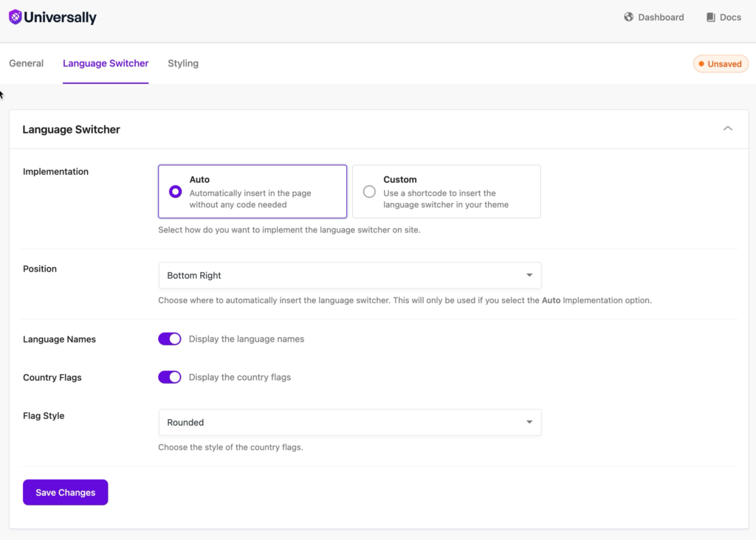Select the Language Switcher tab
This screenshot has height=540, width=756.
pyautogui.click(x=106, y=63)
